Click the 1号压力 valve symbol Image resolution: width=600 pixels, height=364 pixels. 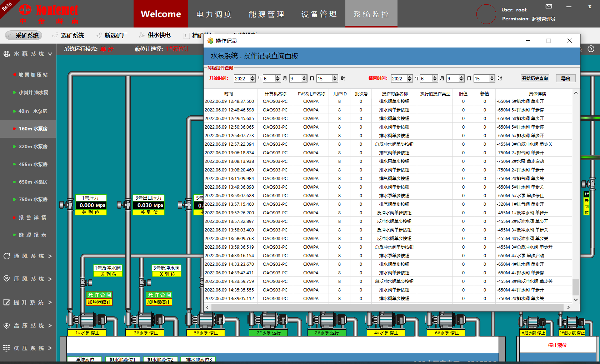click(x=66, y=205)
